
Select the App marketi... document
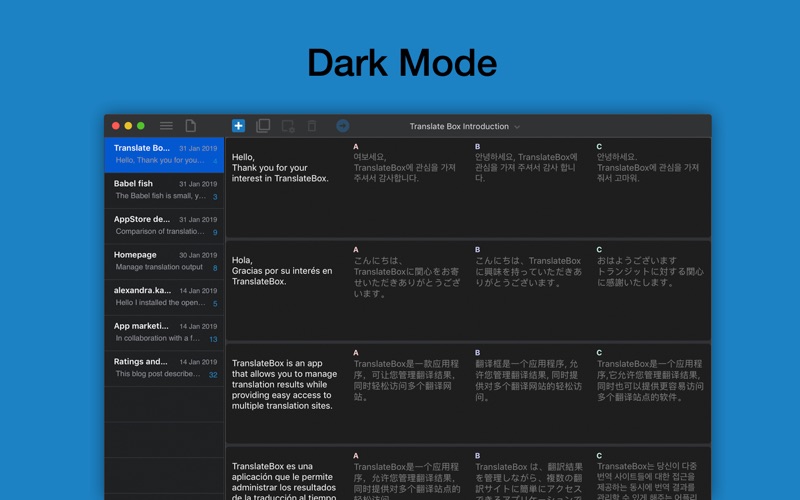click(x=164, y=333)
